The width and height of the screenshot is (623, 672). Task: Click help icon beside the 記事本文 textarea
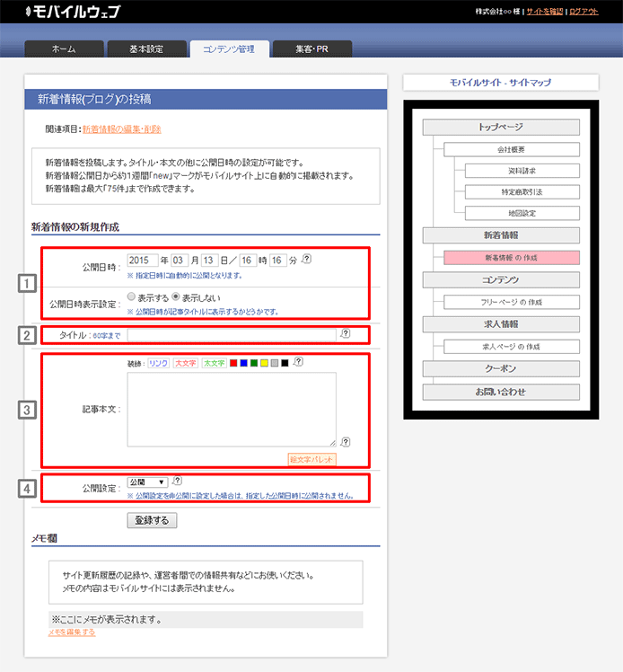click(x=346, y=441)
